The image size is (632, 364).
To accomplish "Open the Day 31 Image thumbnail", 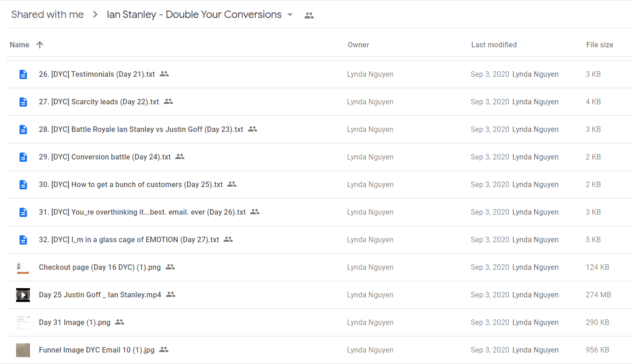I will click(23, 322).
